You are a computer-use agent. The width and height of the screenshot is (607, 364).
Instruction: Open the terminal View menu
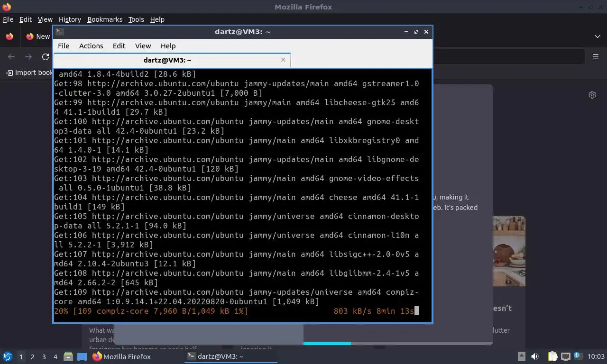(x=143, y=46)
